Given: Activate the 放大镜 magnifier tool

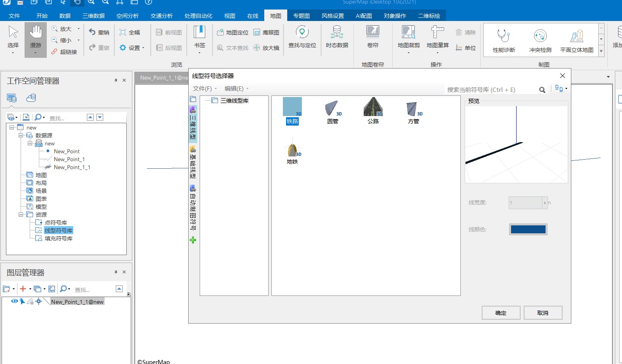Looking at the screenshot, I should [x=267, y=48].
